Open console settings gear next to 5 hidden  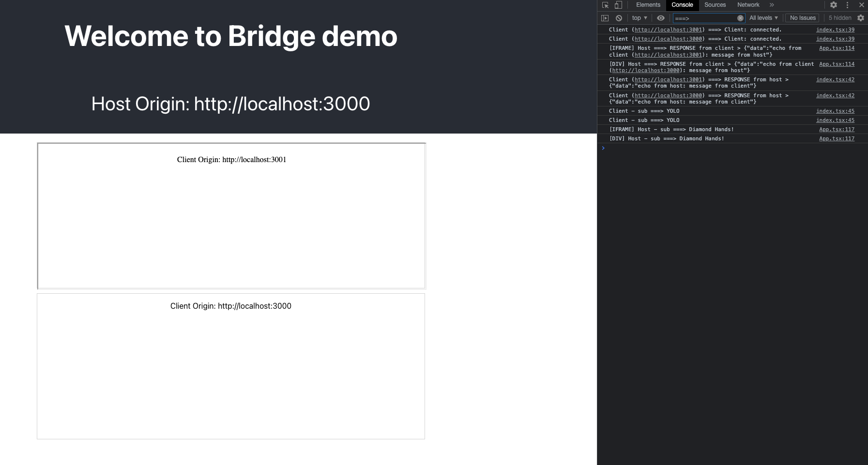tap(861, 18)
